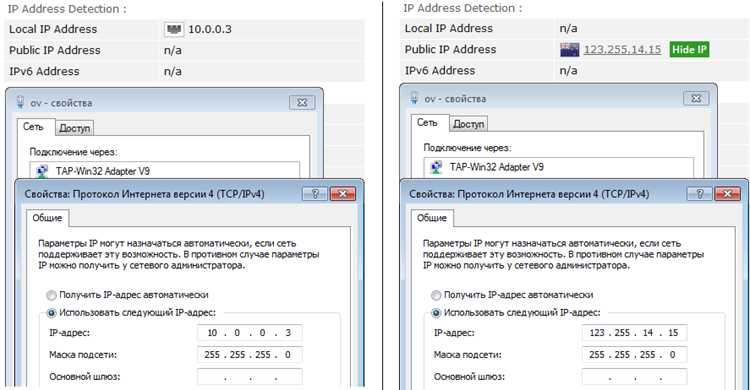Screen dimensions: 750x390
Task: Open Доступ tab in left properties window
Action: click(75, 128)
